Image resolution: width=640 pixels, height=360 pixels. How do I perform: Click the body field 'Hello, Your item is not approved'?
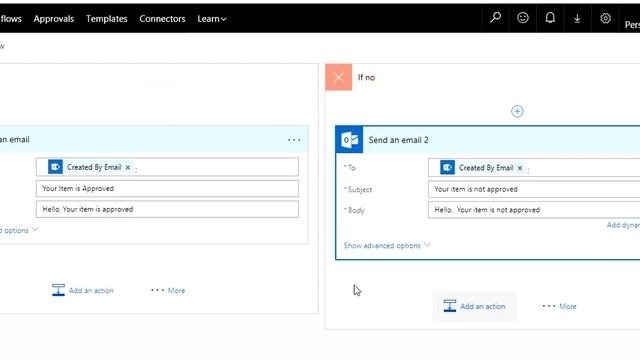pos(534,210)
